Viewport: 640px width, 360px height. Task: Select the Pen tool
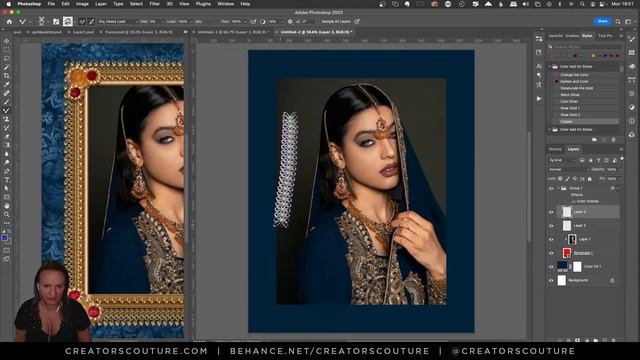coord(7,171)
